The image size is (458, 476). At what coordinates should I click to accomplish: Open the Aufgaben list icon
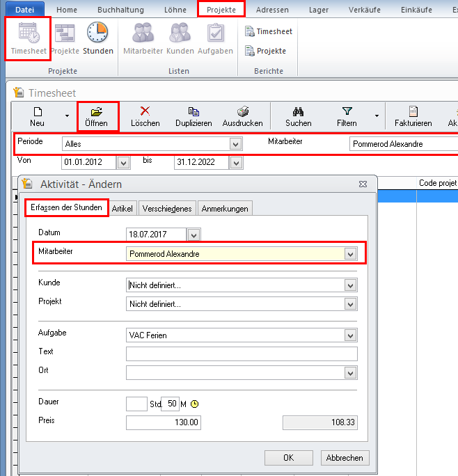tap(215, 38)
